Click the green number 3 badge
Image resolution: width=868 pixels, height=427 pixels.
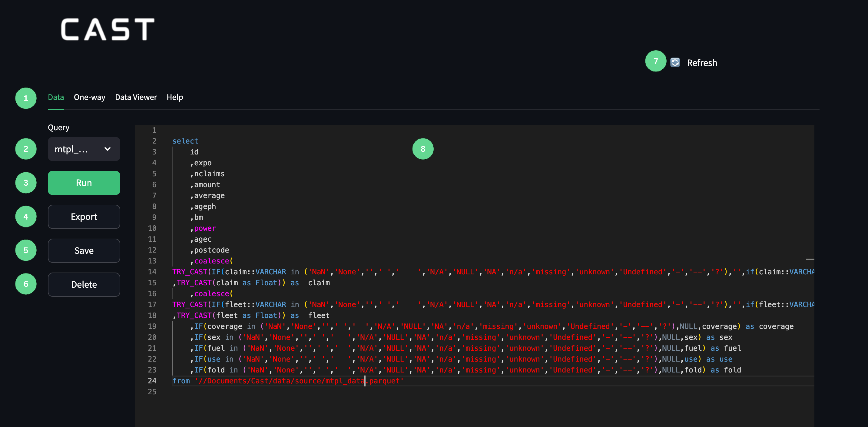pyautogui.click(x=26, y=183)
